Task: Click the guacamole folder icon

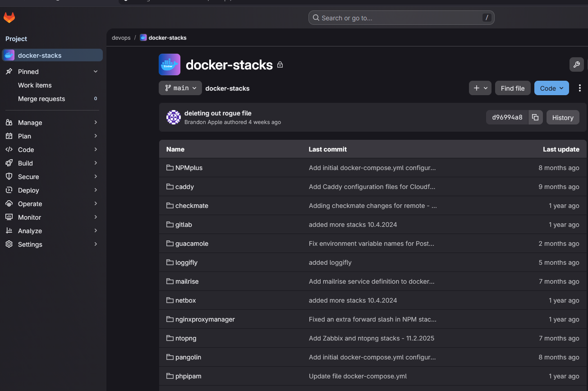Action: pyautogui.click(x=170, y=244)
